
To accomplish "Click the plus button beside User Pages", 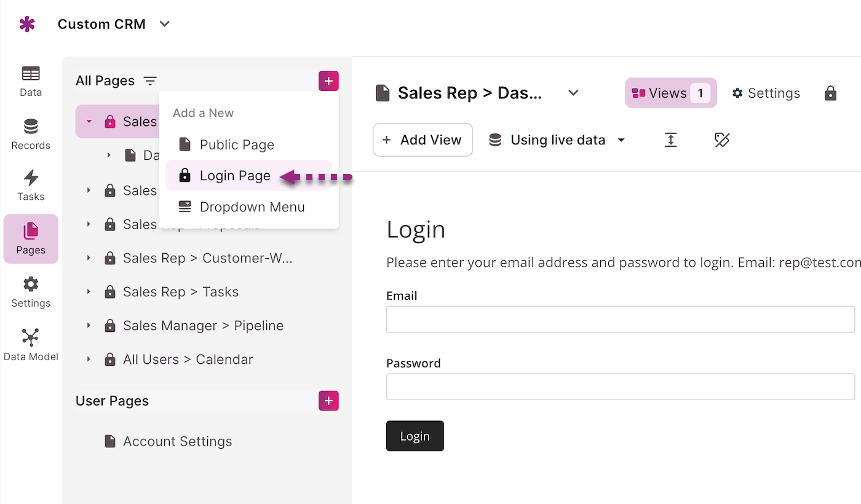I will (328, 401).
